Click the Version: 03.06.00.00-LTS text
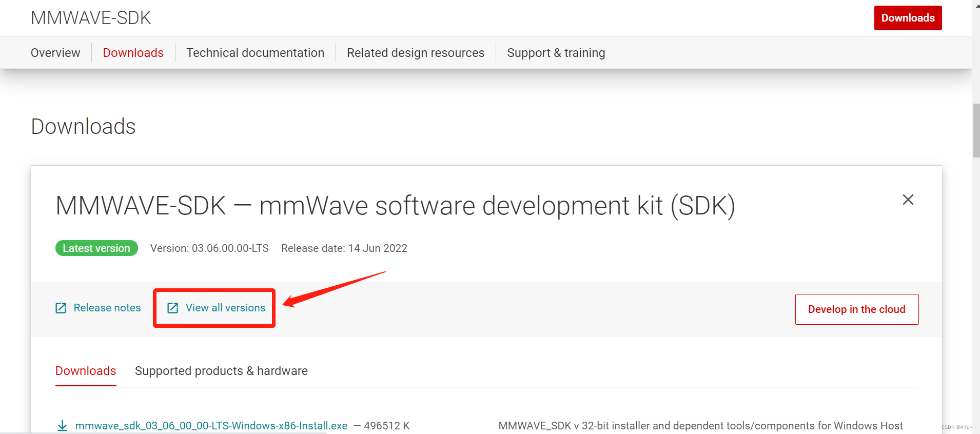The image size is (980, 434). [209, 248]
